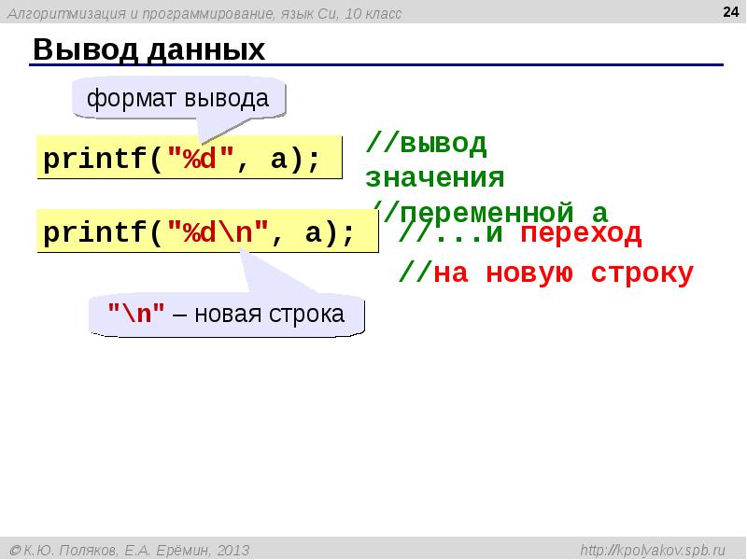747x560 pixels.
Task: Click the red word 'переход'
Action: click(581, 233)
